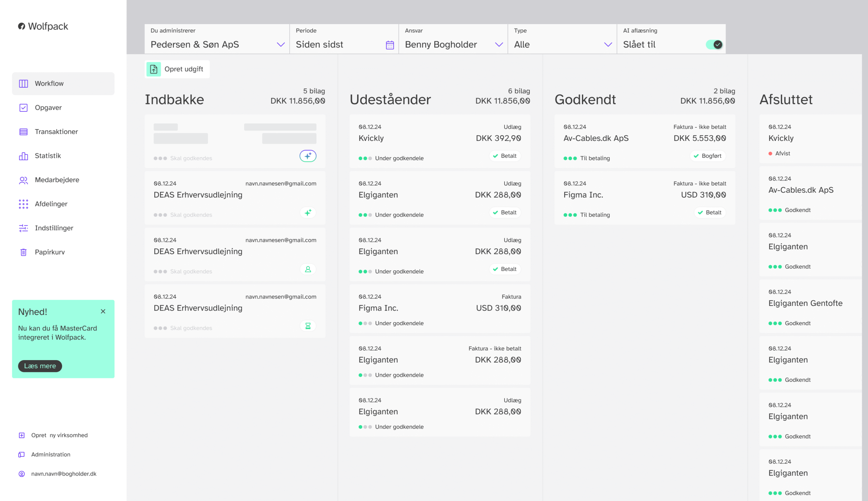Click the Afdelinger dots grid icon
Screen dimensions: 868x501
tap(23, 204)
